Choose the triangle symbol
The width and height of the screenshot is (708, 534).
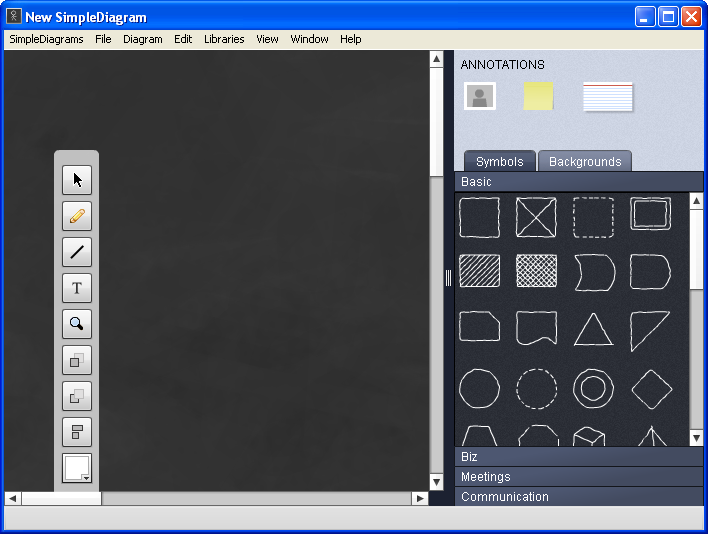(593, 330)
